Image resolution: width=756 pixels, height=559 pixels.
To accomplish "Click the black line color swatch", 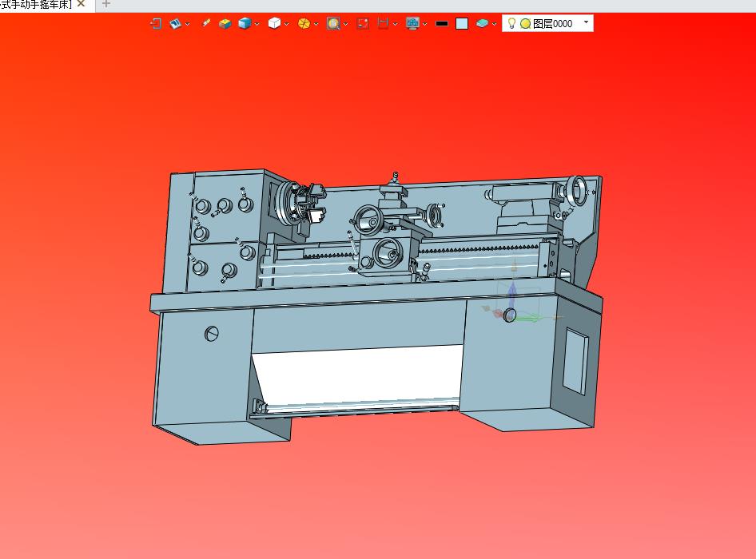I will pyautogui.click(x=442, y=23).
